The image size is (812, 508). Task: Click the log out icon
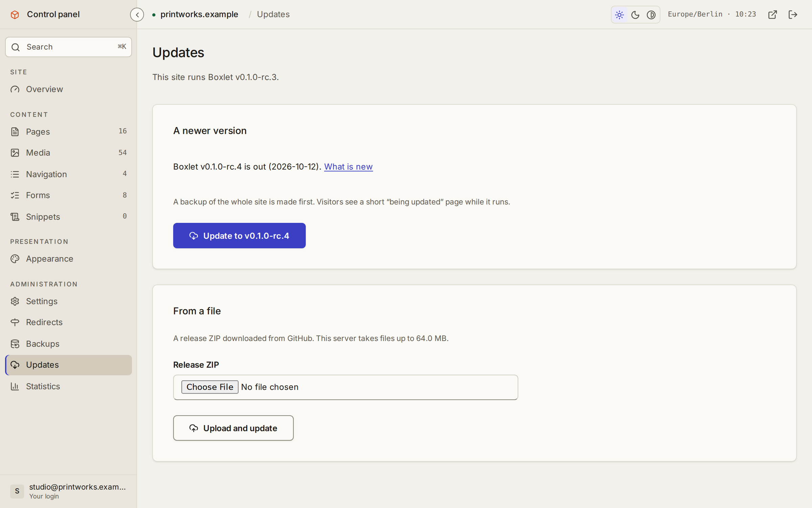coord(793,15)
